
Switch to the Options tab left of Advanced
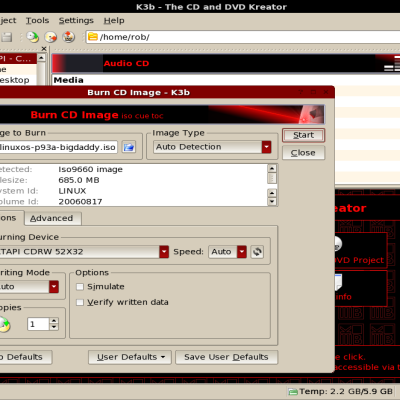pyautogui.click(x=11, y=218)
